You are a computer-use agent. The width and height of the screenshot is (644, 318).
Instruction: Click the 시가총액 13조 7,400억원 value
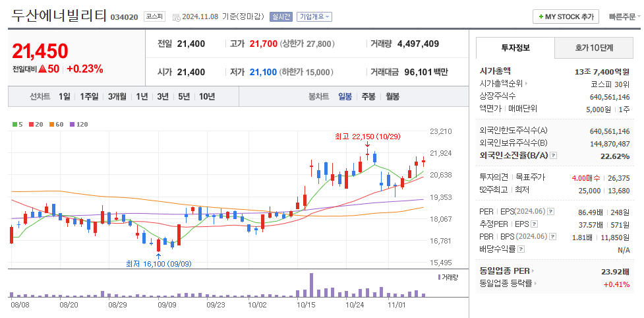(602, 72)
